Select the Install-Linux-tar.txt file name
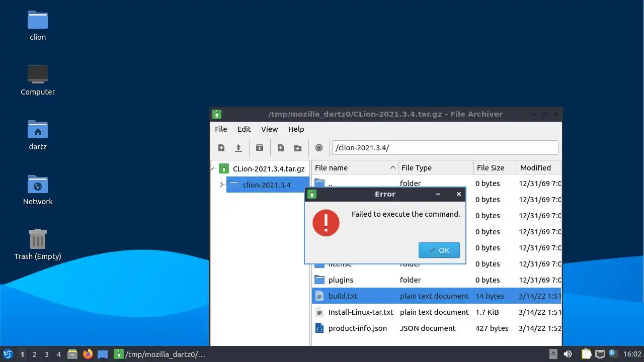644x362 pixels. [361, 312]
